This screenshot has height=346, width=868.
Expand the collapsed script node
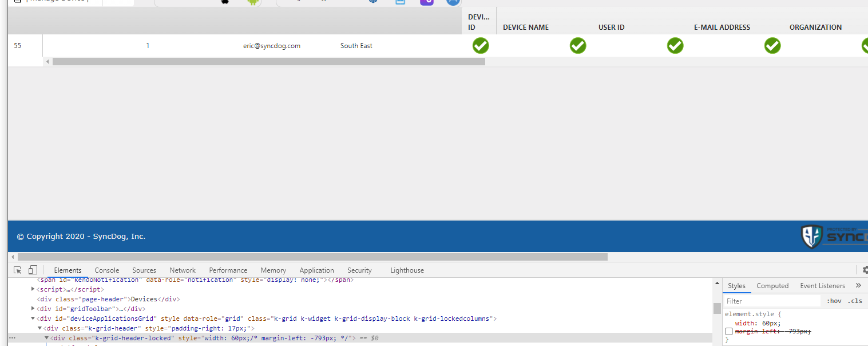tap(33, 289)
